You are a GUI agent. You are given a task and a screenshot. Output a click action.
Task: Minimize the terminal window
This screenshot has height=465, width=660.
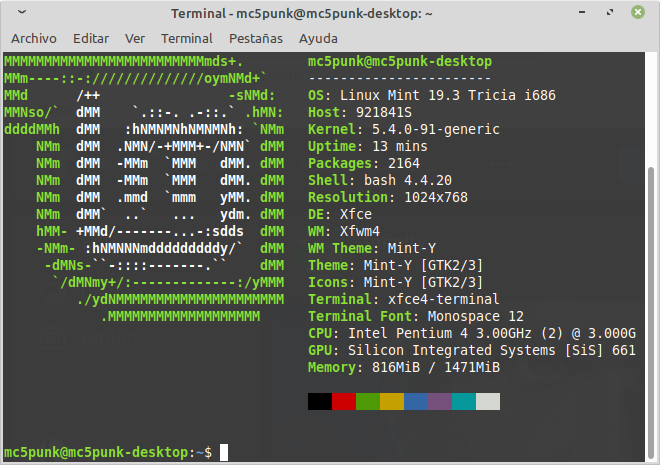582,12
